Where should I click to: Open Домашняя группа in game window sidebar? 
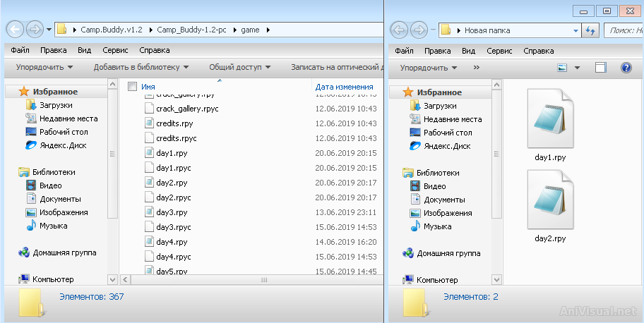coord(64,252)
